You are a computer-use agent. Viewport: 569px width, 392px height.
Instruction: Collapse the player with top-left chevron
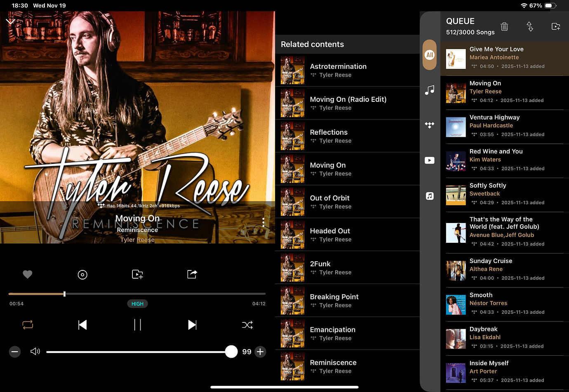pos(10,21)
